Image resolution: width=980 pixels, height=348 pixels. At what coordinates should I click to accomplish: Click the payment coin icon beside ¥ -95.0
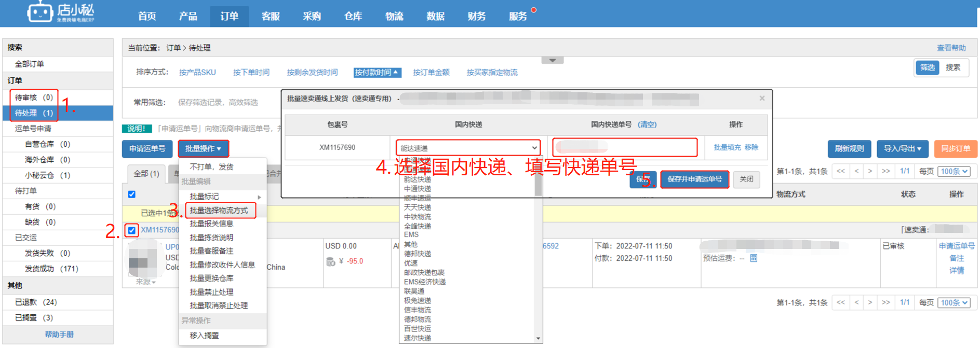tap(330, 261)
